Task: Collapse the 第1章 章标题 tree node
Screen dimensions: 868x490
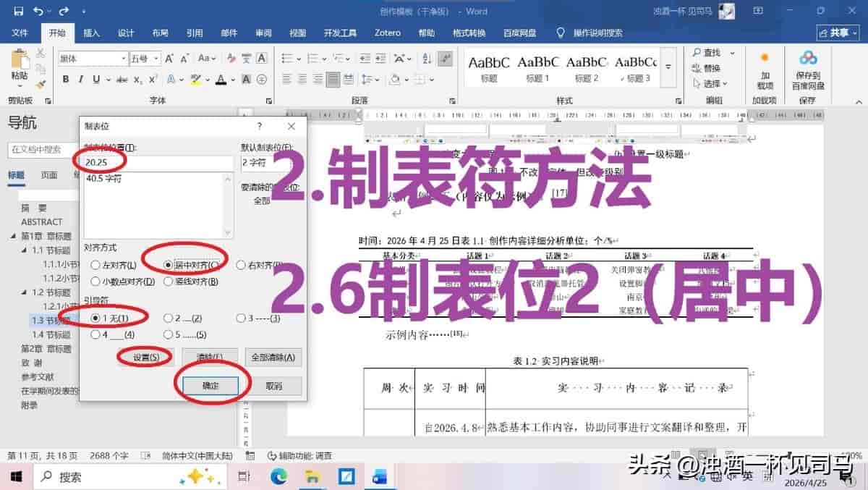Action: tap(13, 236)
